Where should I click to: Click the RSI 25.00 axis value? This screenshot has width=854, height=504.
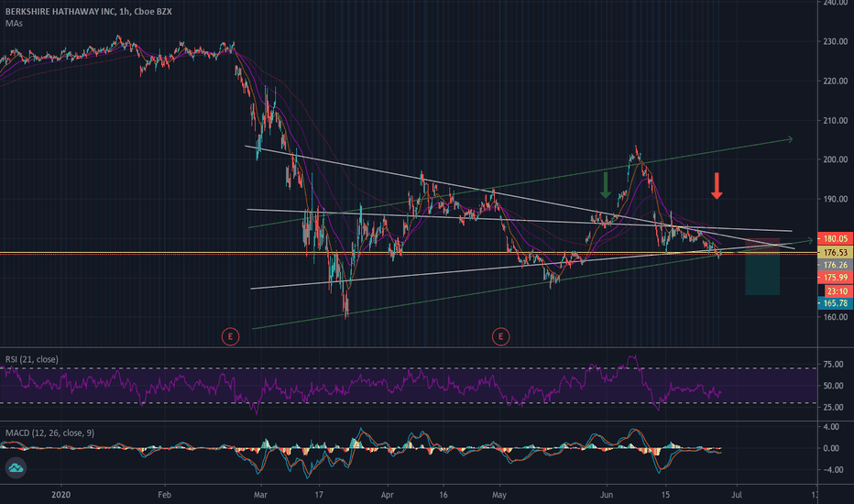click(833, 408)
